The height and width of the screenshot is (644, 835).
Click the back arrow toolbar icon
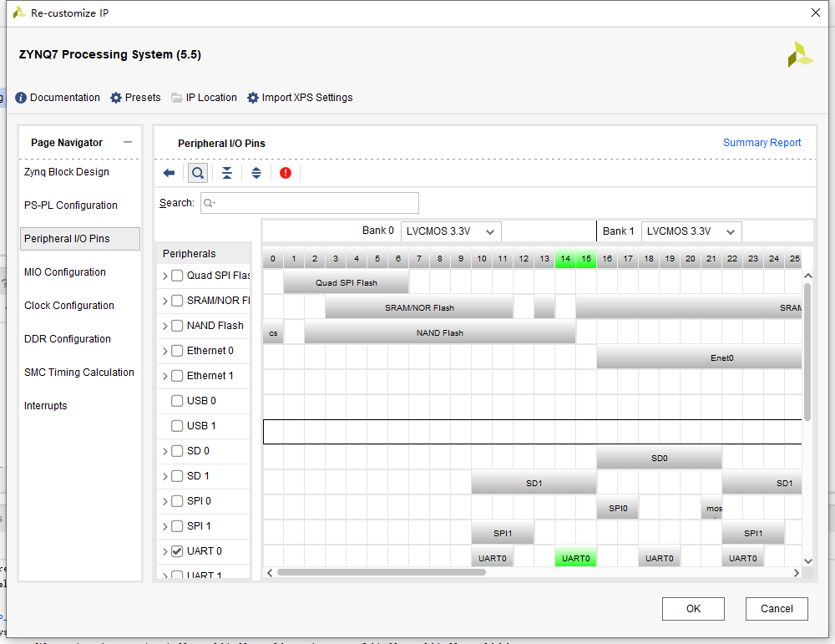tap(169, 173)
